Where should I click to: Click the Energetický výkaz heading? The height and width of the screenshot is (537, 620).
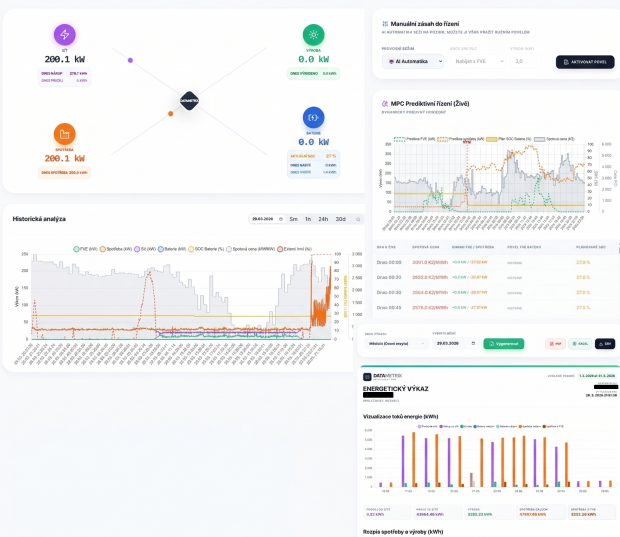pos(395,389)
